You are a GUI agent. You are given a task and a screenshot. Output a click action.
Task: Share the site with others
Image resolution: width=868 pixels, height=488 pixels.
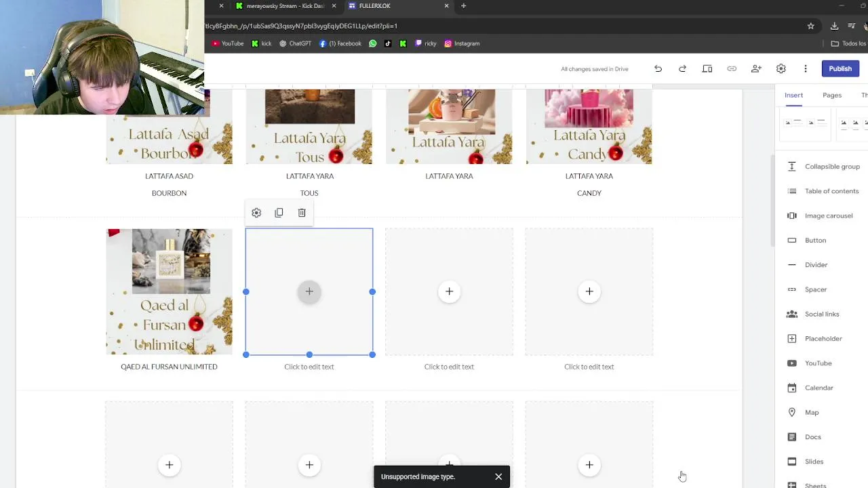[756, 68]
